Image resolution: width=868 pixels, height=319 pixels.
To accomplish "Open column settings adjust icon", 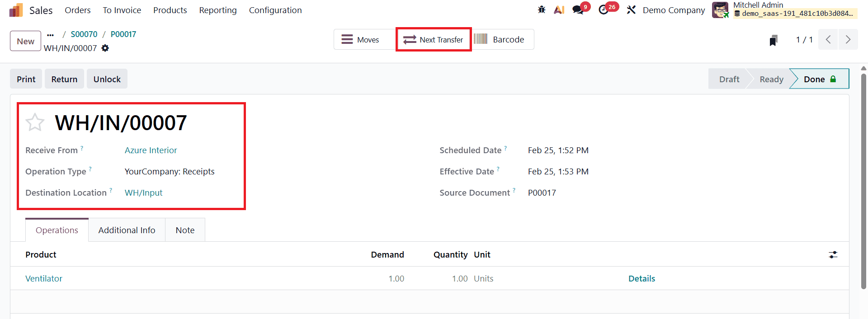I will (x=833, y=255).
